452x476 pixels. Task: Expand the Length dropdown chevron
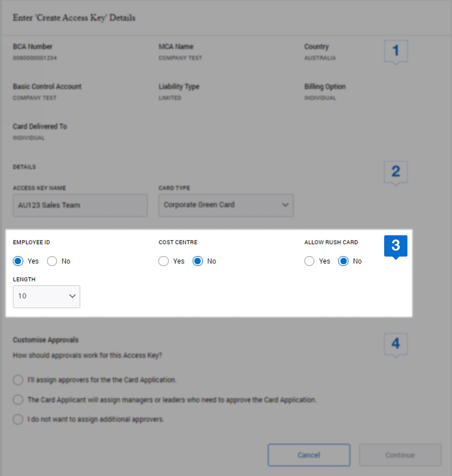point(73,297)
